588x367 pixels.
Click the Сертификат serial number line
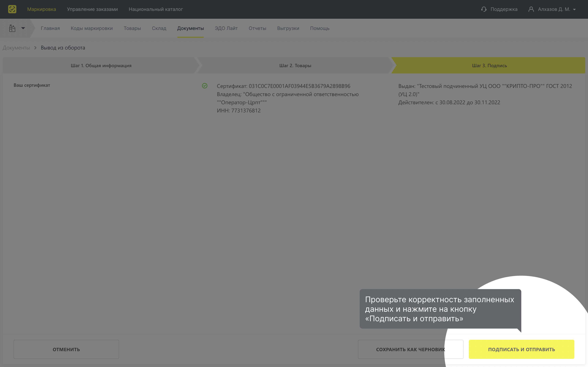283,86
